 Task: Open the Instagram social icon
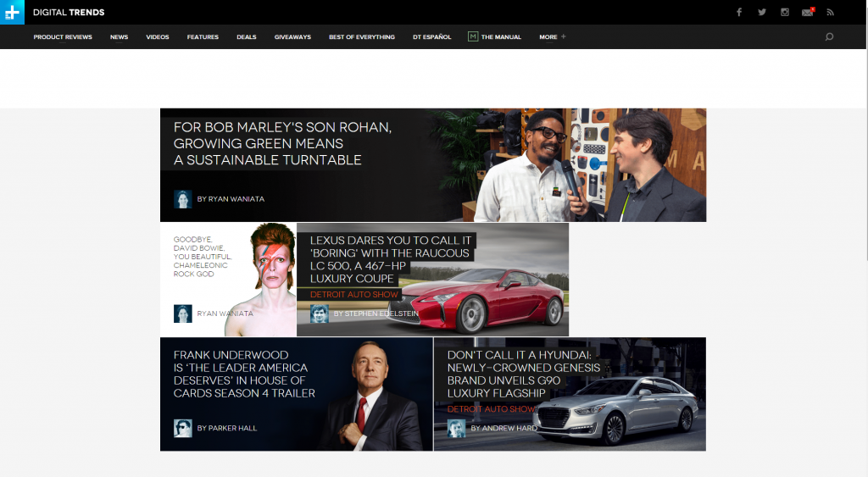785,12
